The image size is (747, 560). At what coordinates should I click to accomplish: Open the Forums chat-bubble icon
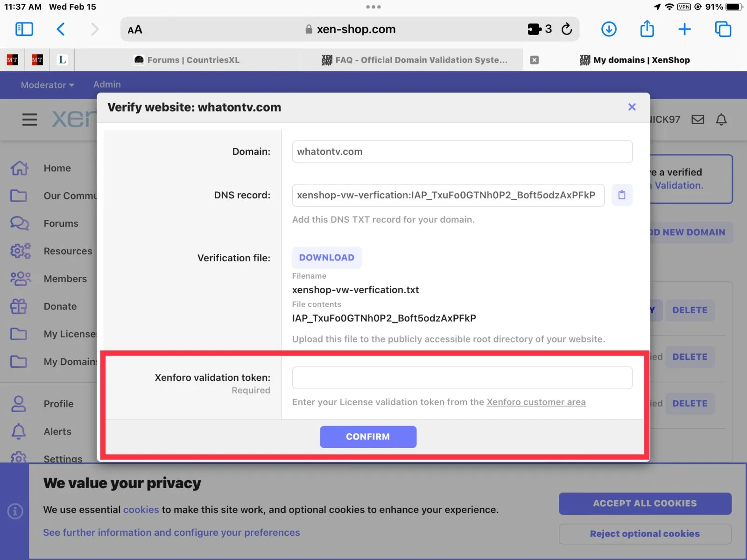20,223
